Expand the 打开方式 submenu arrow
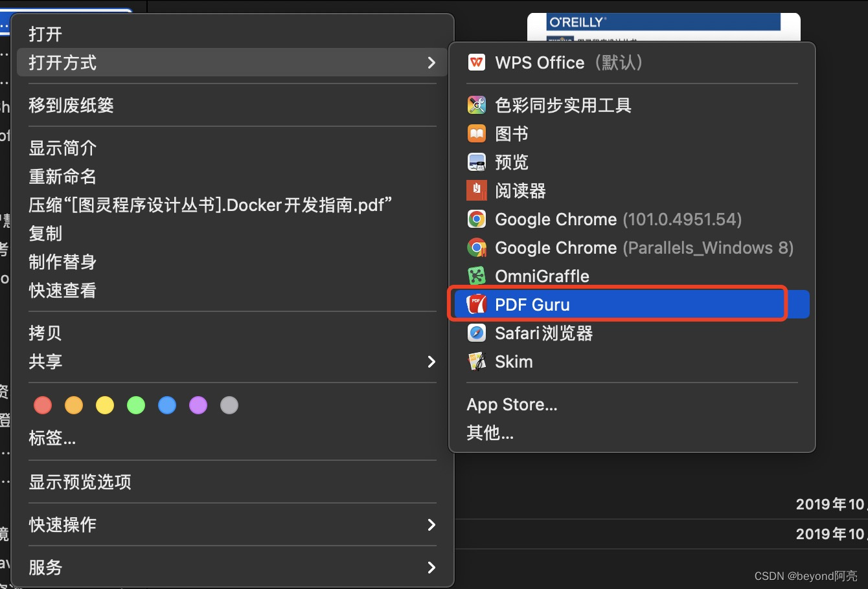 (x=431, y=63)
